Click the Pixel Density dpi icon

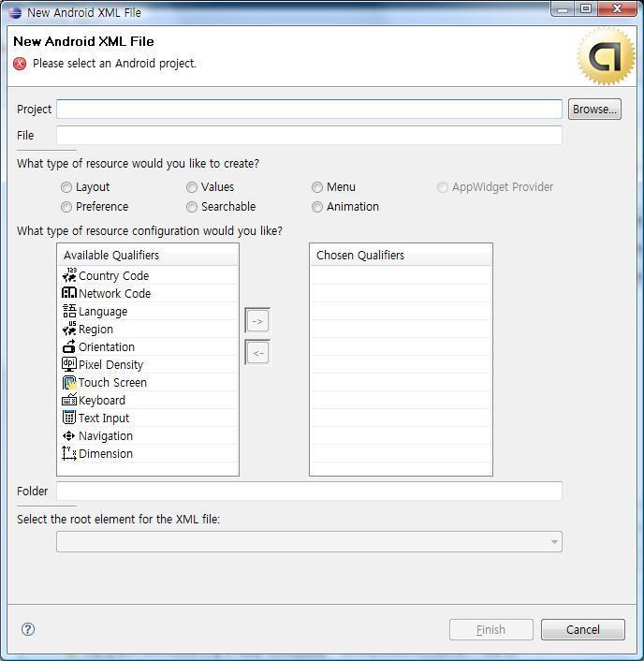[x=69, y=364]
